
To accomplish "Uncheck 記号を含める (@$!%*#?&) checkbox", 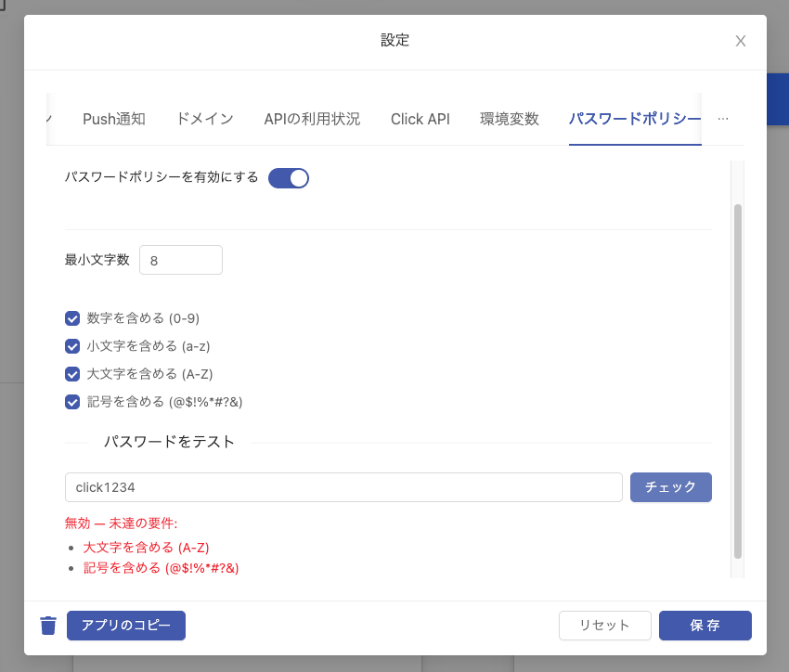I will point(72,402).
